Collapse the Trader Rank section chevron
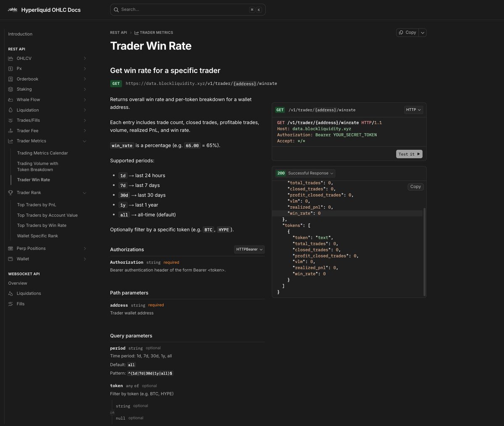 click(85, 193)
